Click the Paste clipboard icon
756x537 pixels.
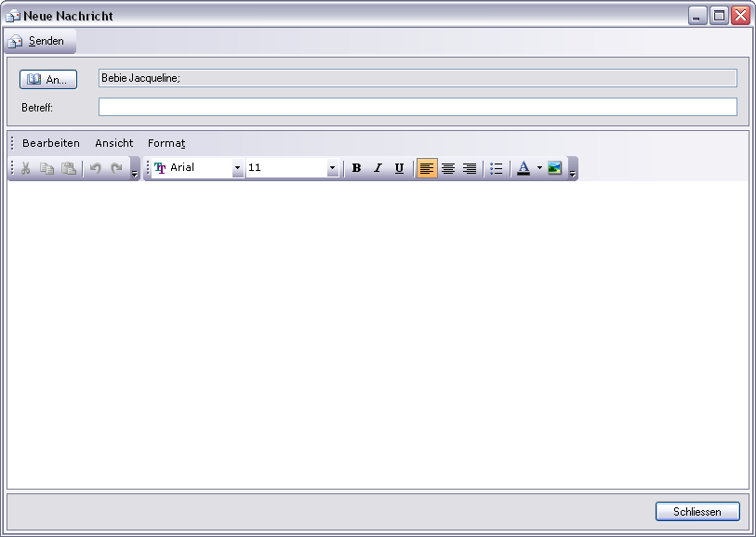(x=69, y=168)
